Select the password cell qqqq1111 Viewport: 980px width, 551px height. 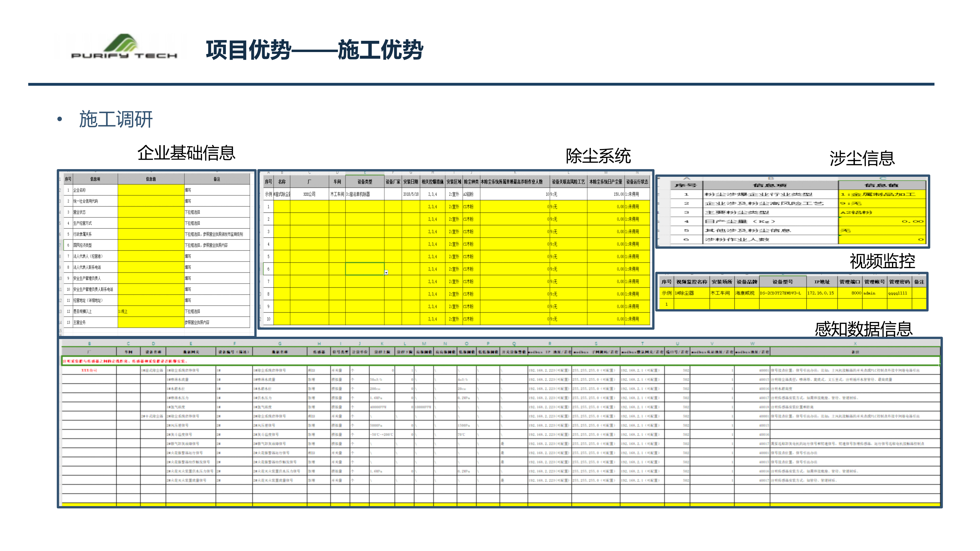point(899,293)
